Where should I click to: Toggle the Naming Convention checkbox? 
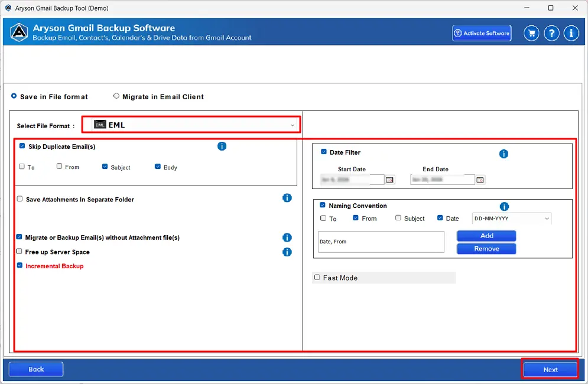point(323,205)
